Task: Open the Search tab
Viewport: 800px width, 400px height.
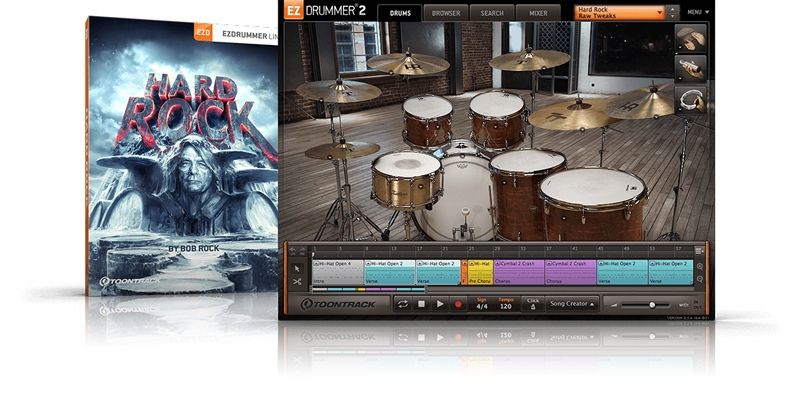Action: point(491,13)
